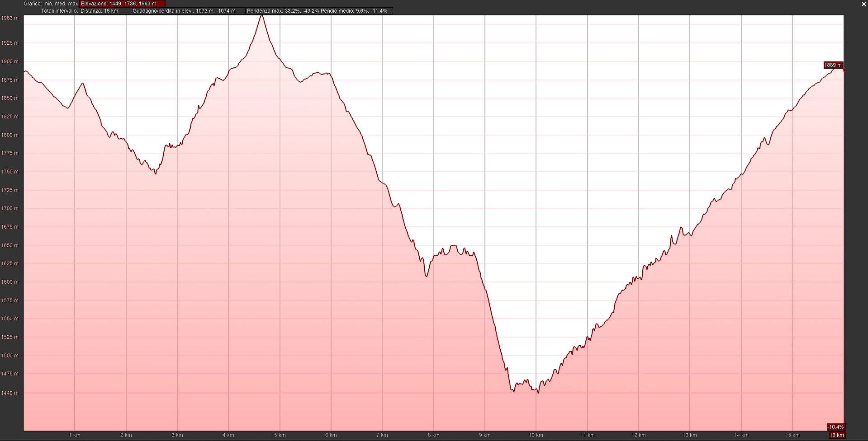Click the 1889 m elevation tooltip
This screenshot has width=868, height=441.
(x=833, y=65)
